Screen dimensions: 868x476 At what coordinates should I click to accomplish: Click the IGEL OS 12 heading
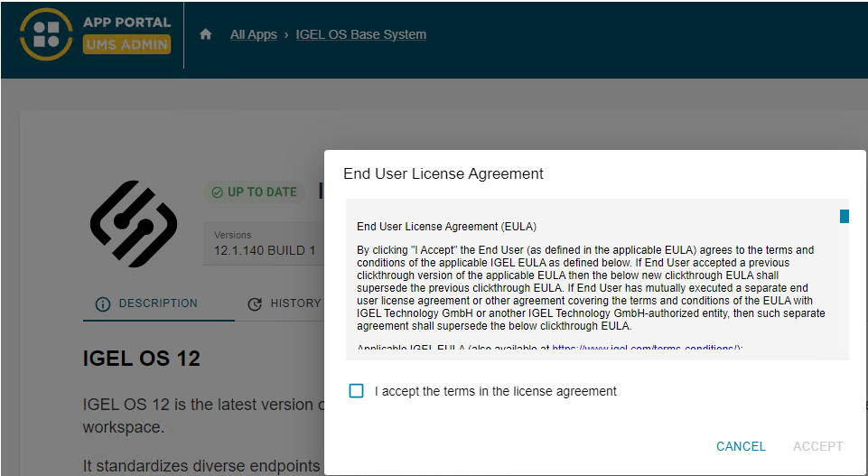click(141, 358)
